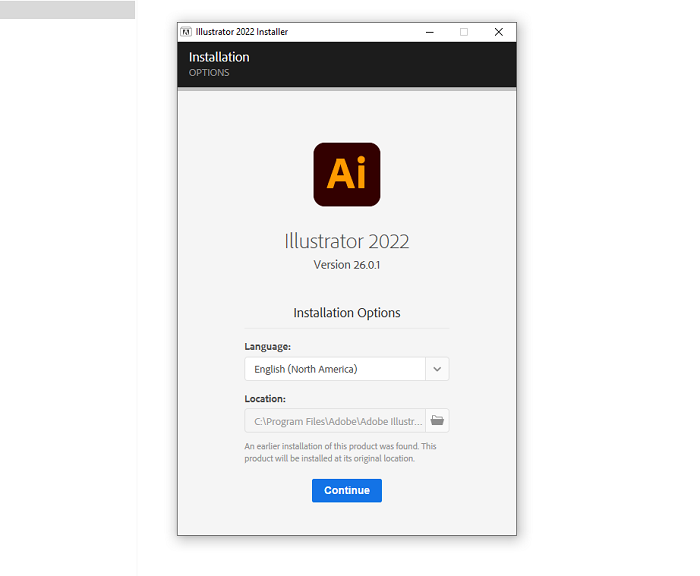
Task: Select the English (North America) language box
Action: (x=335, y=369)
